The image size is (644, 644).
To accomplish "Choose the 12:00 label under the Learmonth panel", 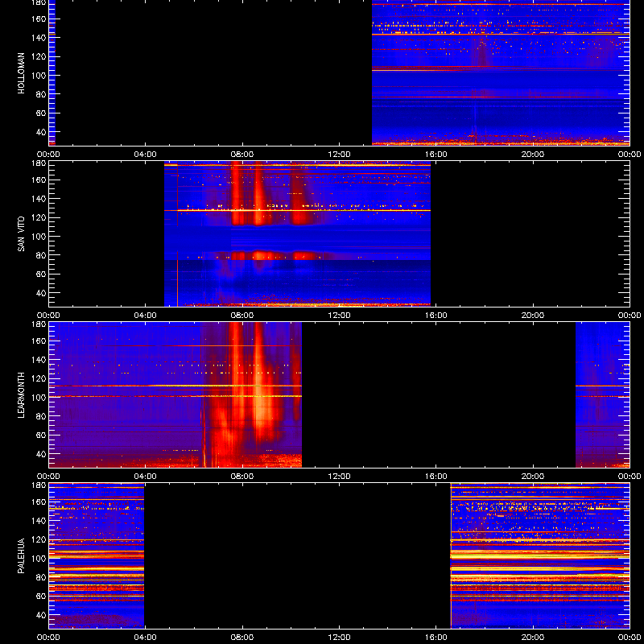I will click(339, 477).
